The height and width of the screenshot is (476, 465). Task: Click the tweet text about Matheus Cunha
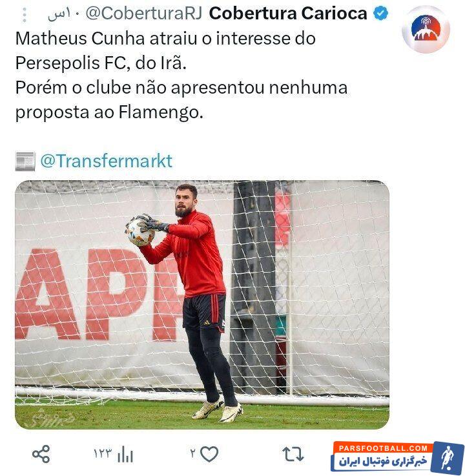point(181,76)
